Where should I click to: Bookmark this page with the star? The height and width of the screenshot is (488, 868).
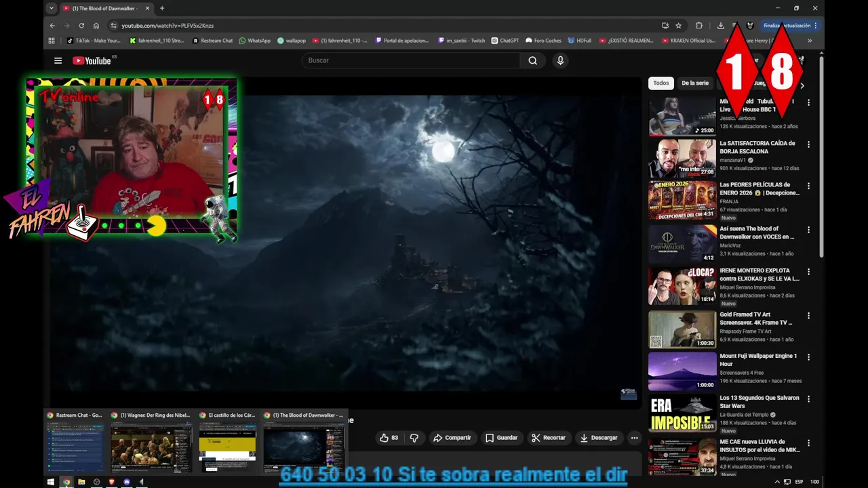tap(678, 26)
